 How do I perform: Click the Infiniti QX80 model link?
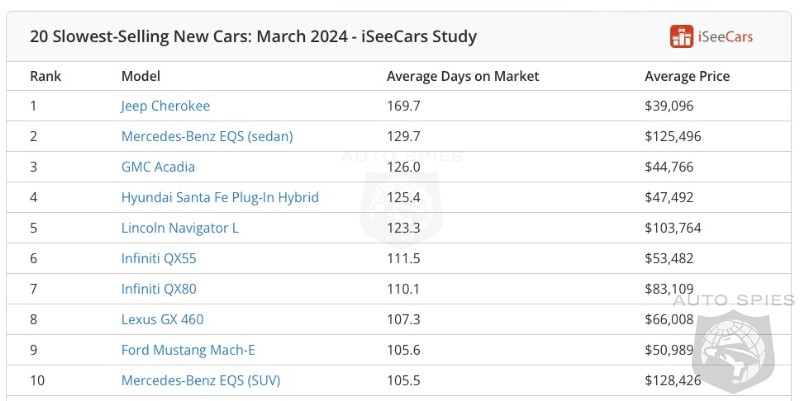coord(161,289)
